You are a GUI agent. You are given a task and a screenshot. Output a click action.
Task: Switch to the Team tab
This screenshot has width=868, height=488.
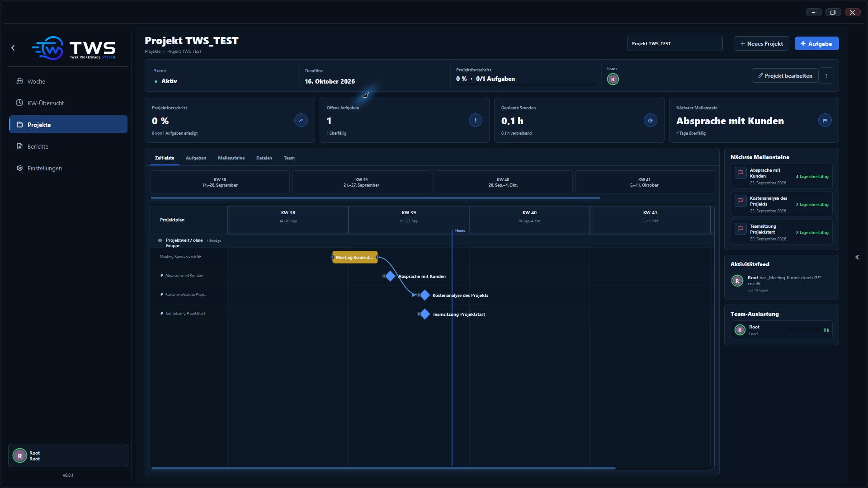point(289,158)
